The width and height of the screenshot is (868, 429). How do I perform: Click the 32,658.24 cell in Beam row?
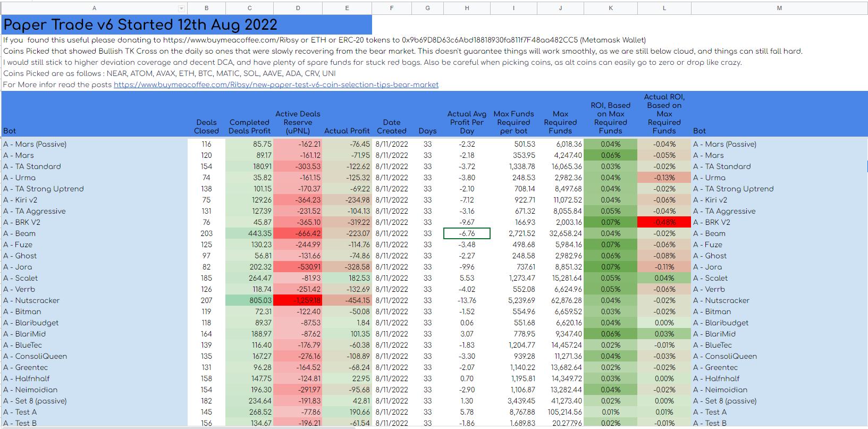point(560,233)
